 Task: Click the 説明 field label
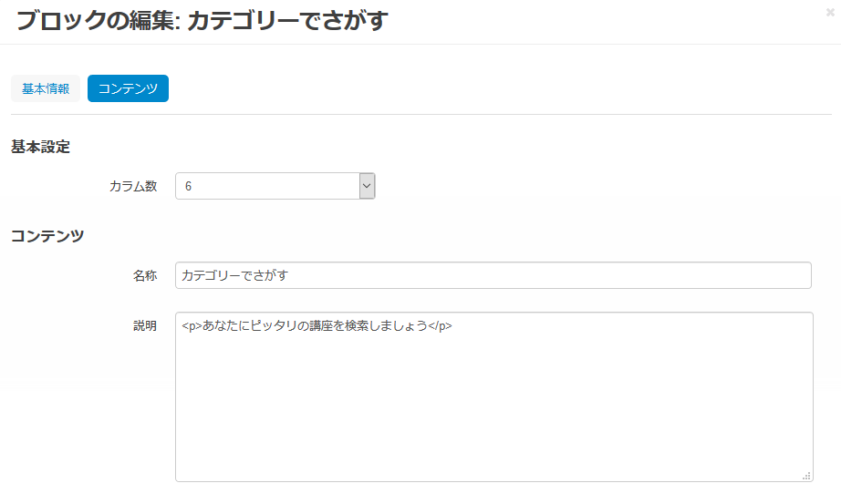coord(145,325)
